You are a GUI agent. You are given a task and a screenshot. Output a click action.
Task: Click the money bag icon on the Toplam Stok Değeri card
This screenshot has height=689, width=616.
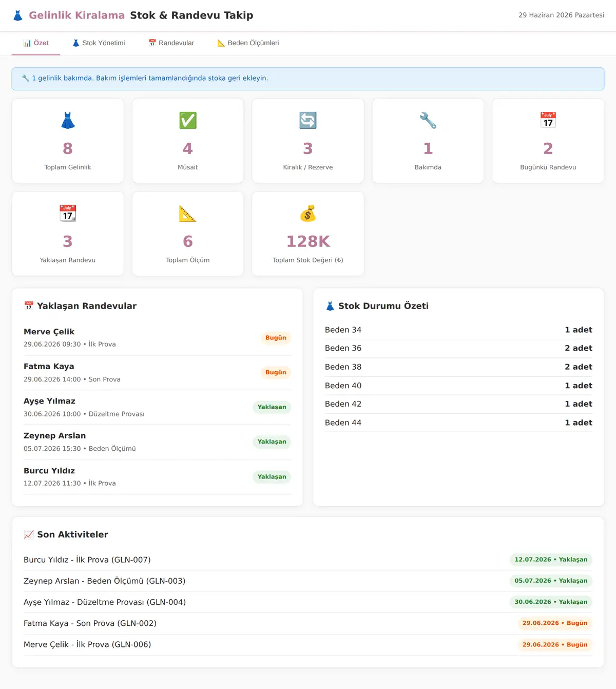(308, 213)
